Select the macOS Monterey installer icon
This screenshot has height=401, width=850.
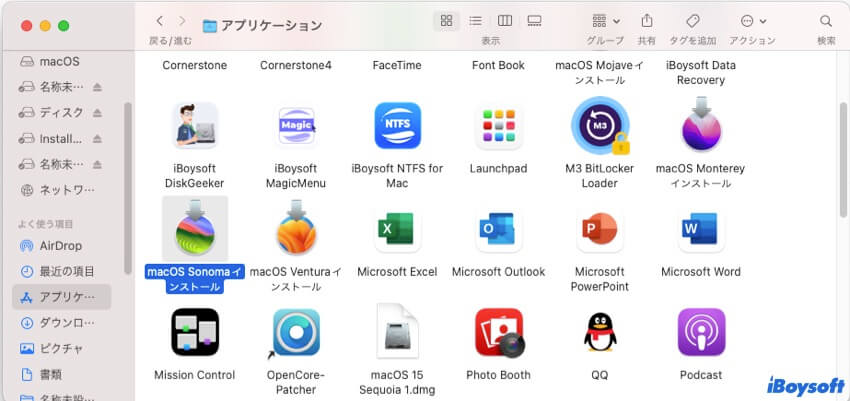point(701,125)
